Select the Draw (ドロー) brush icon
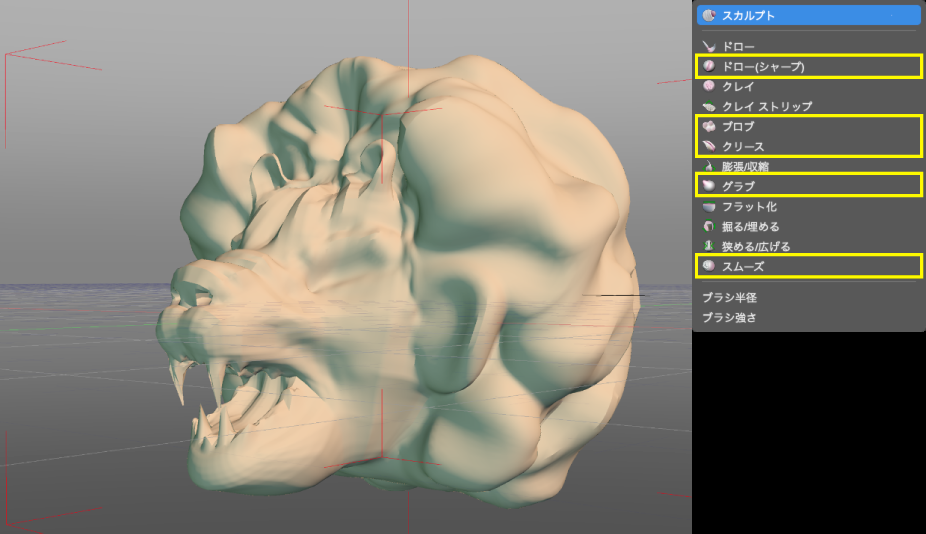 coord(709,46)
